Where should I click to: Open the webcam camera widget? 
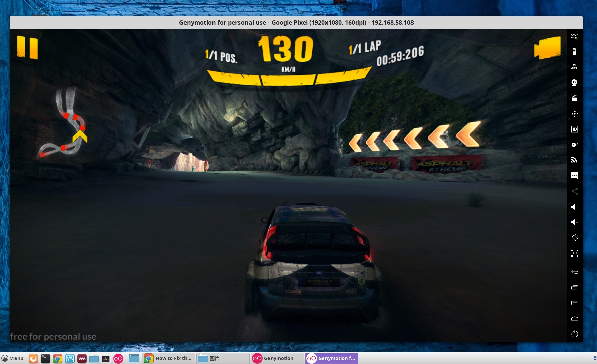point(574,83)
